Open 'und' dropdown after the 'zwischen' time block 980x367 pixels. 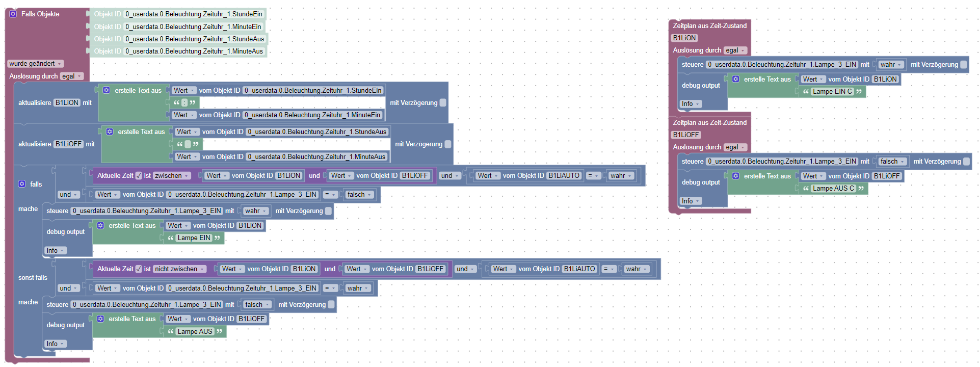(451, 175)
